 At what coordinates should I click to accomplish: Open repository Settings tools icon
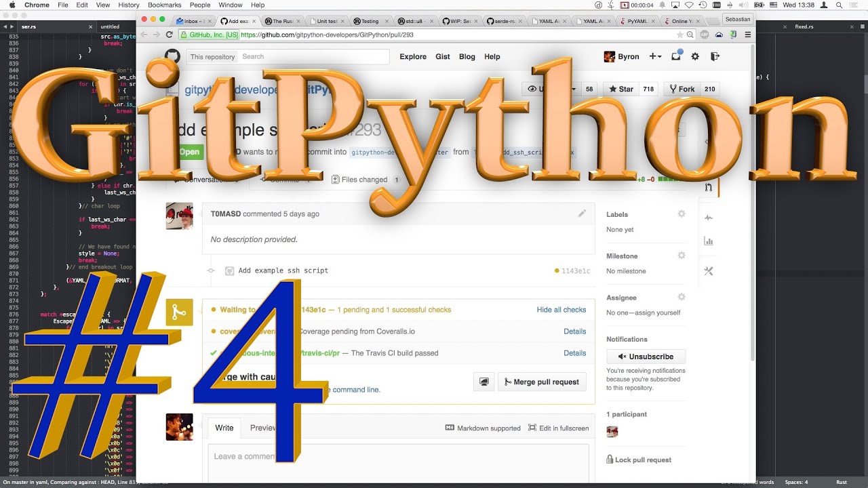pos(709,271)
